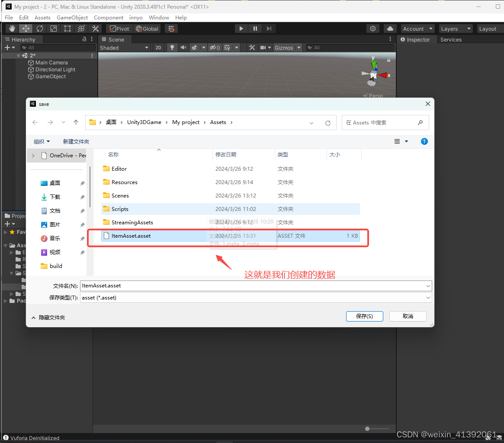
Task: Click the 取消 button
Action: click(407, 316)
